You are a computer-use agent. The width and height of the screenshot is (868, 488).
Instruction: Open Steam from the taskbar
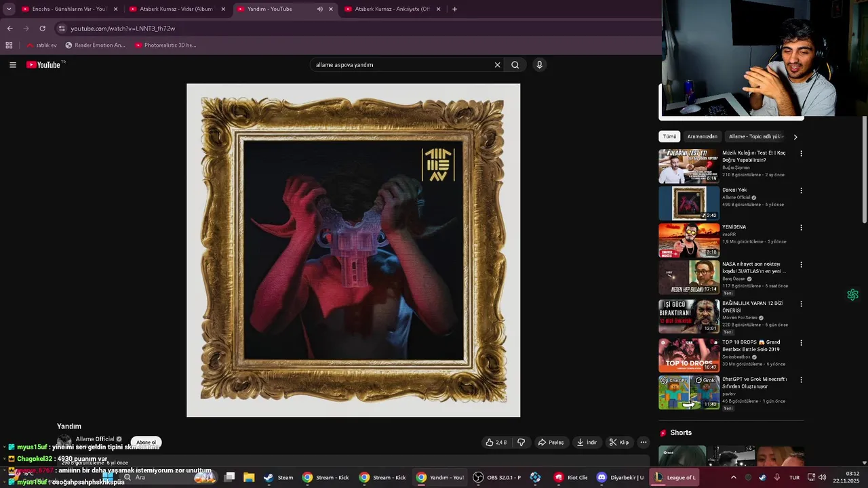tap(278, 477)
